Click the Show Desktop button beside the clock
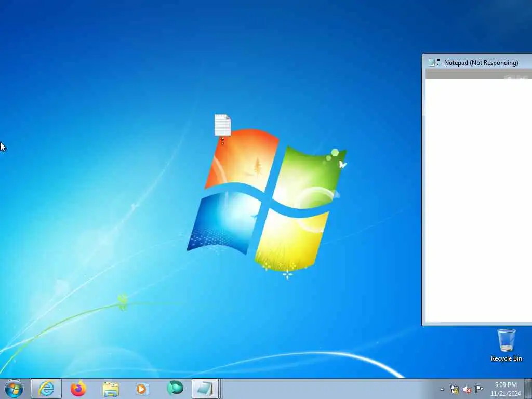The height and width of the screenshot is (399, 532). [529, 389]
